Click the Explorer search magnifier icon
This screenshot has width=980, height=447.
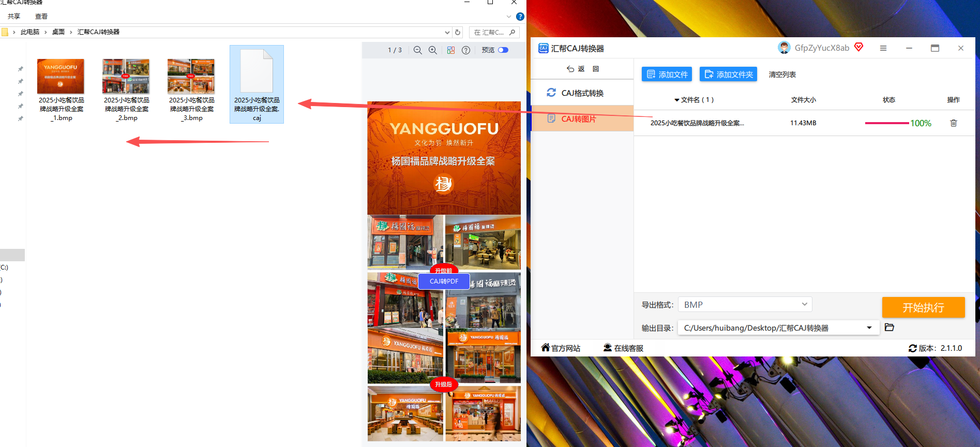512,32
